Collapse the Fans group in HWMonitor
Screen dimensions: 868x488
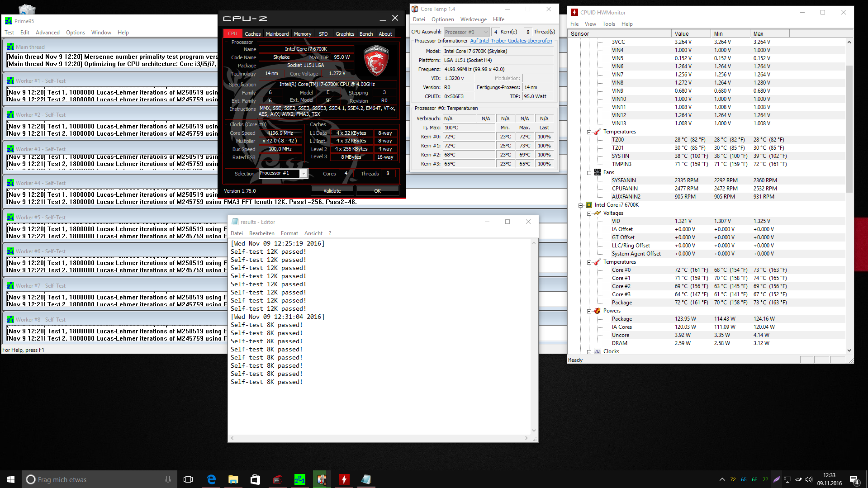(589, 172)
